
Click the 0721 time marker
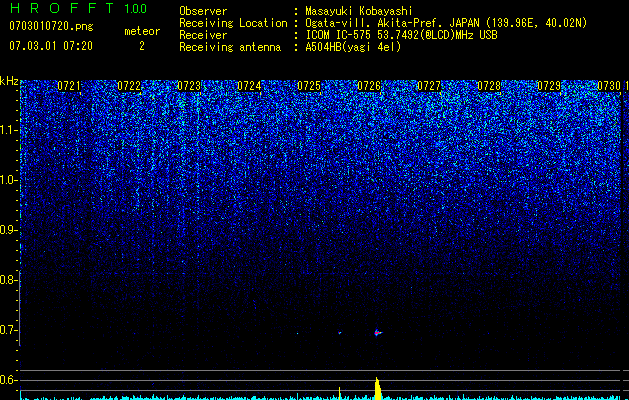point(69,86)
